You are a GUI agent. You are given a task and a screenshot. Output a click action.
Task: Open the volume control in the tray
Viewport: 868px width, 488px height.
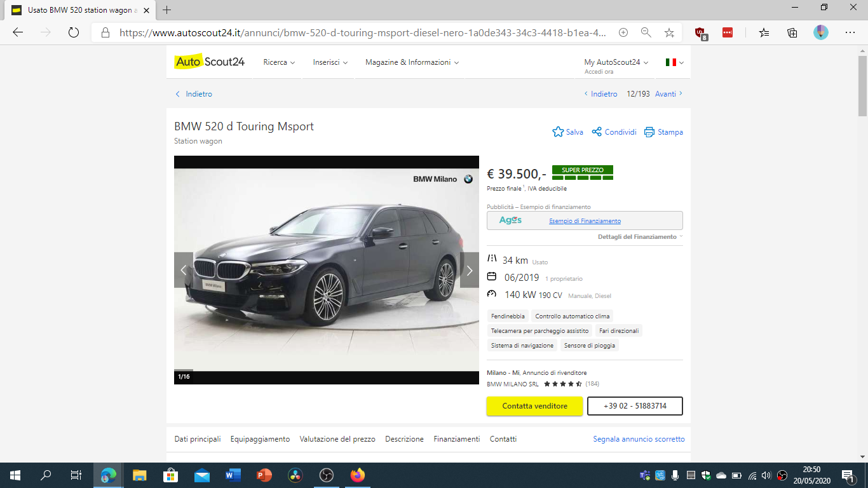pos(766,475)
